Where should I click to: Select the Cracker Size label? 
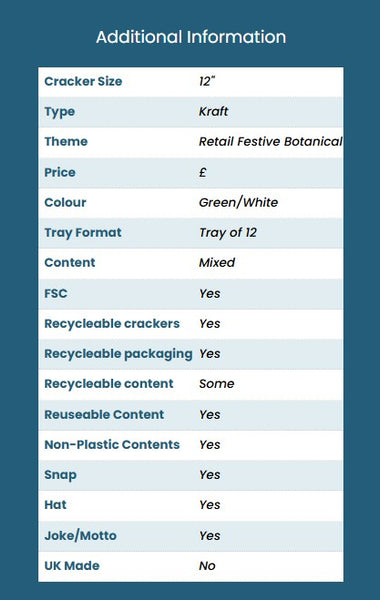(83, 81)
